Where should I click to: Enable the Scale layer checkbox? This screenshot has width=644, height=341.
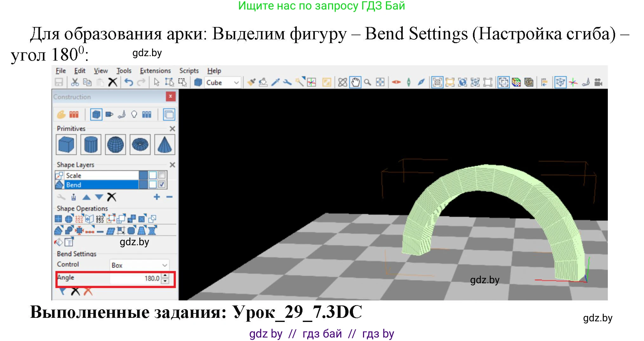point(162,175)
